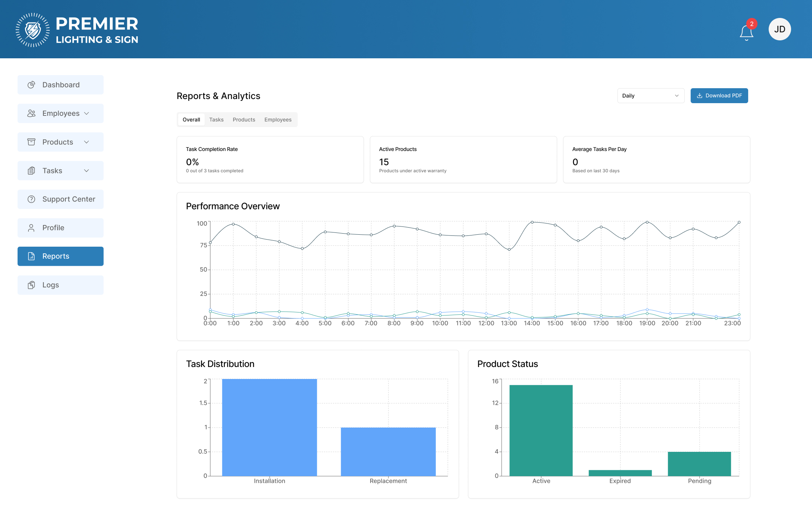Open the JD user avatar menu
Viewport: 812px width, 518px height.
tap(780, 29)
